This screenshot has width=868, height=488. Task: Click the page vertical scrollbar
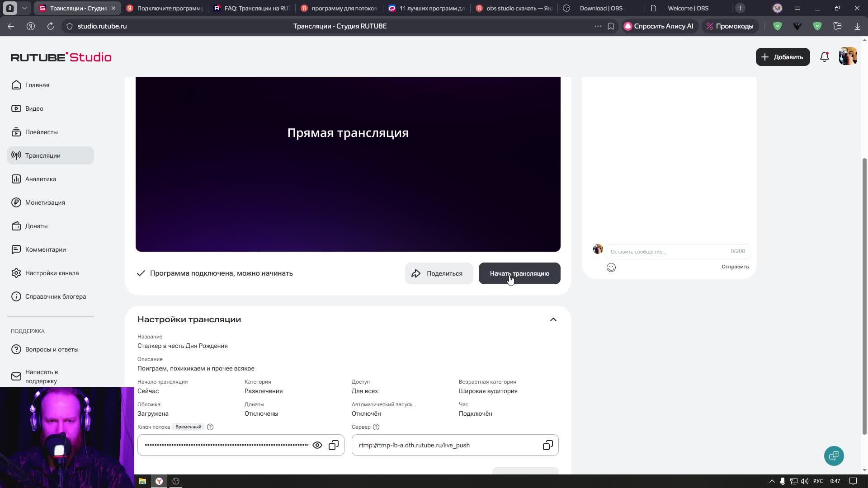pyautogui.click(x=864, y=294)
